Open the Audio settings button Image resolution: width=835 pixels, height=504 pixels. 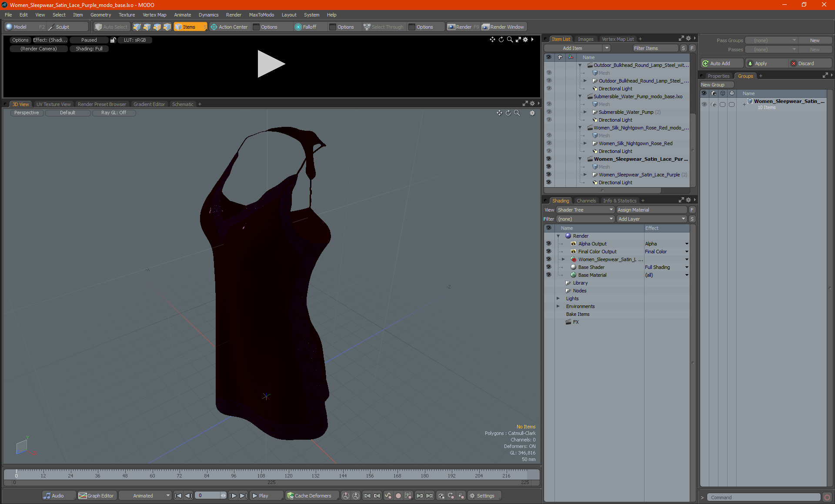point(58,496)
